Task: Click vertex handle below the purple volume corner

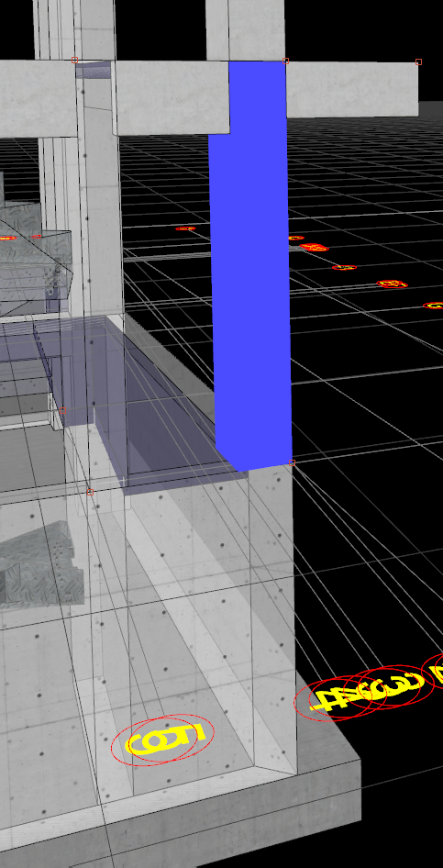Action: tap(90, 492)
